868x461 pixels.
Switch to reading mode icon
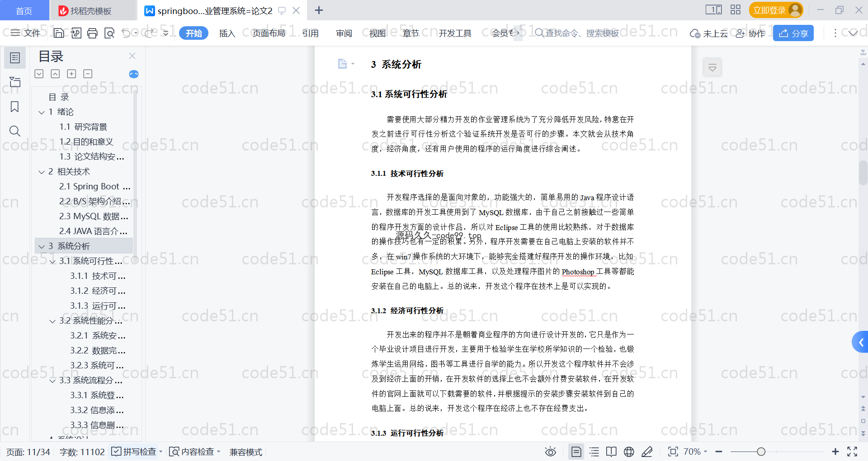point(611,452)
